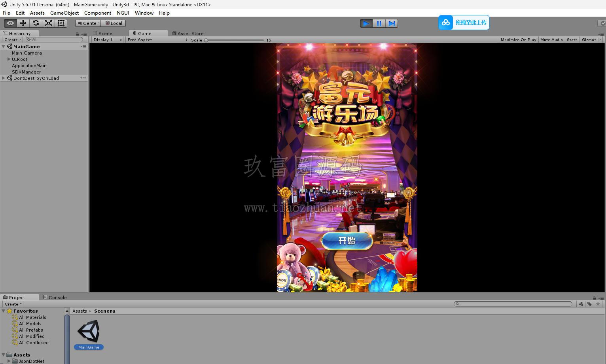Select the Scale tool
Viewport: 606px width, 364px height.
coord(48,23)
